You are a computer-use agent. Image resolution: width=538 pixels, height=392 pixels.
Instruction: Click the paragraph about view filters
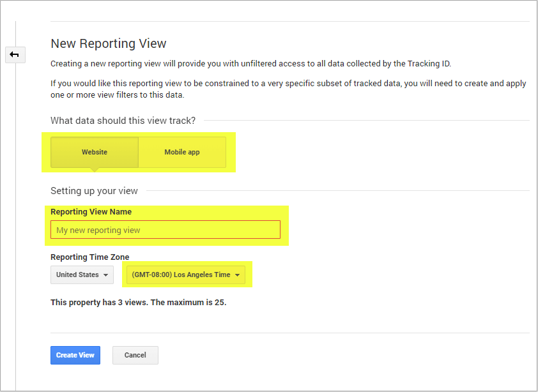(x=288, y=89)
